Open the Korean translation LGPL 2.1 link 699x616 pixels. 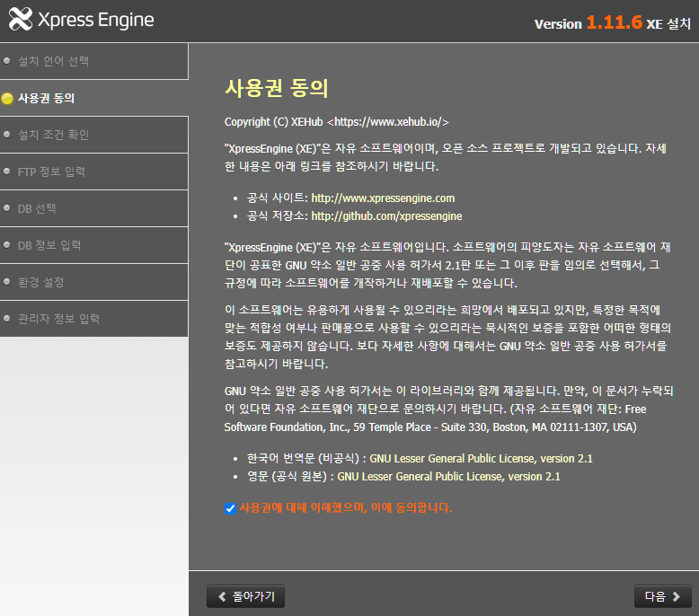pyautogui.click(x=481, y=458)
